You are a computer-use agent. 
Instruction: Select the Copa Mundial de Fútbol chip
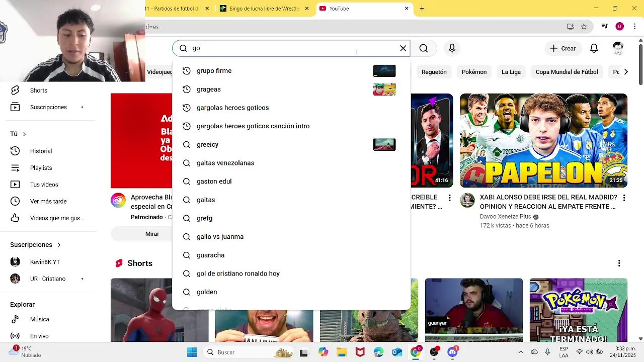click(567, 72)
